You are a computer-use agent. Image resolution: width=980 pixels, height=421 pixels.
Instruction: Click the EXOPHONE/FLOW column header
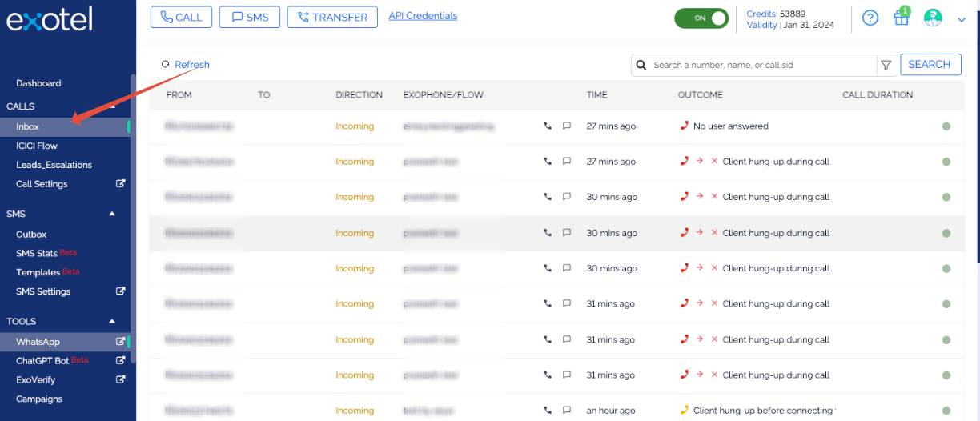point(444,94)
